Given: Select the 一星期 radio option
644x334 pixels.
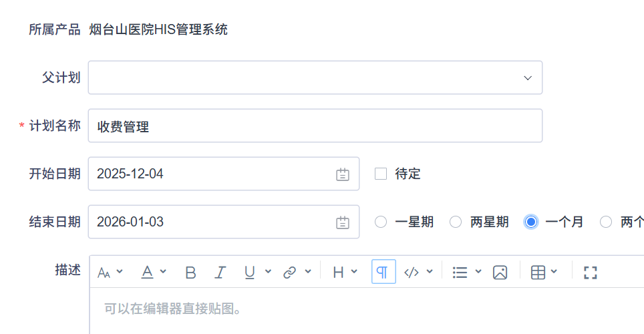Looking at the screenshot, I should [381, 222].
